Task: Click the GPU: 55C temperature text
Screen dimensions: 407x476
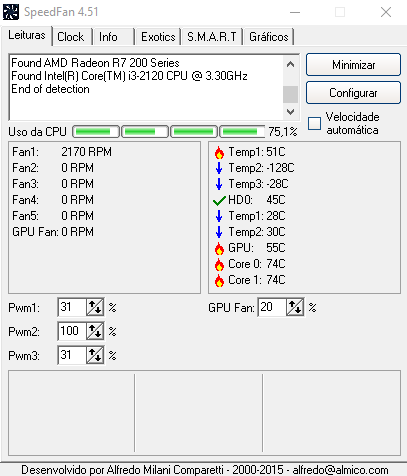Action: point(257,248)
